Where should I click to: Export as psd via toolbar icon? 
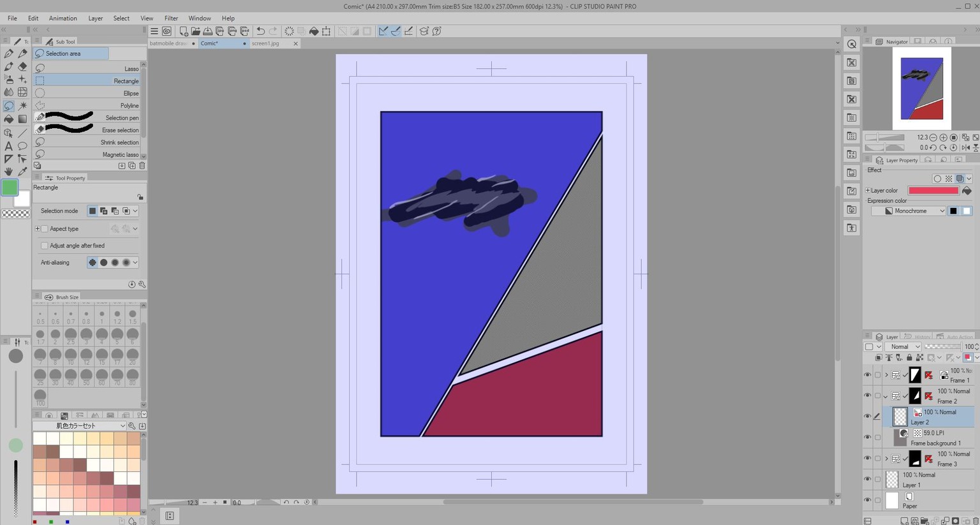[244, 31]
